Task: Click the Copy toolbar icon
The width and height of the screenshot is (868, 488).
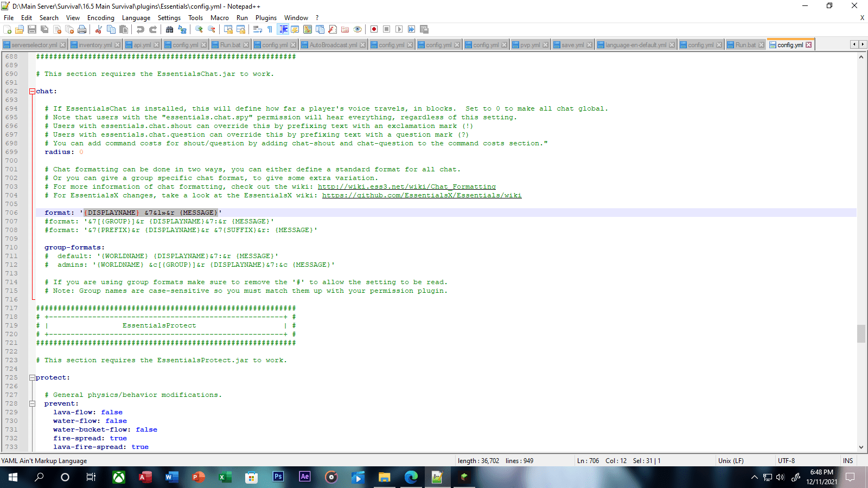Action: [x=111, y=29]
